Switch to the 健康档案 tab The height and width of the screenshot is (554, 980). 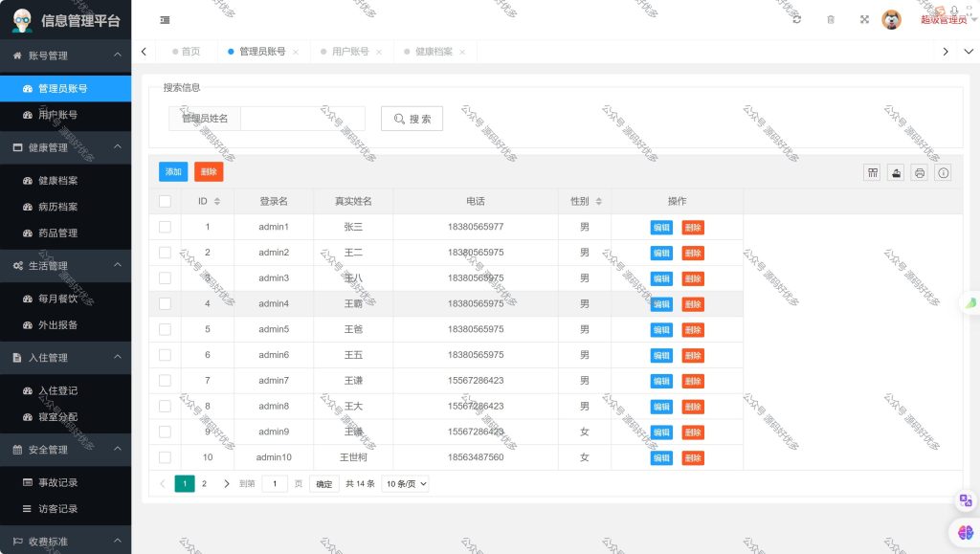pyautogui.click(x=434, y=52)
